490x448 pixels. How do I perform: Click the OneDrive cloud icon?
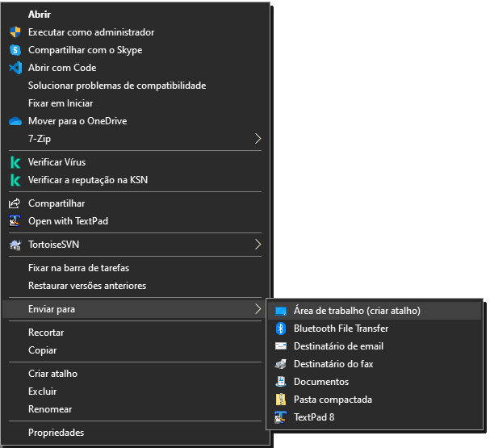pyautogui.click(x=15, y=121)
